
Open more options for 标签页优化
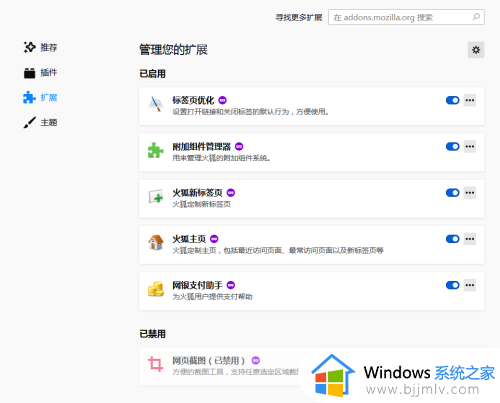click(470, 100)
